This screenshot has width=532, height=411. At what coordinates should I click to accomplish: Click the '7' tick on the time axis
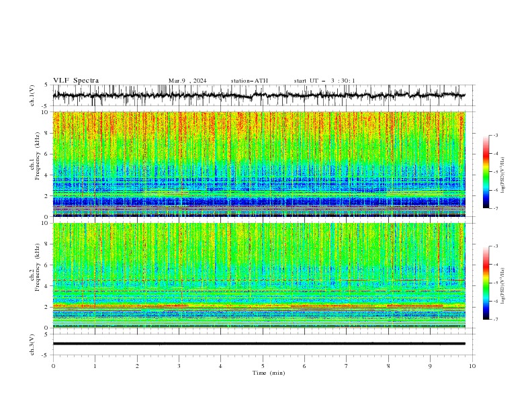347,366
